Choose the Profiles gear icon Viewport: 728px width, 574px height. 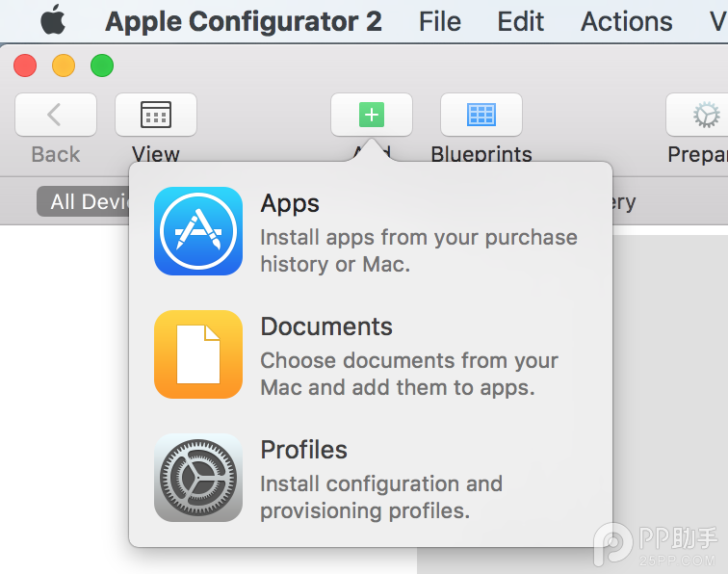point(197,478)
